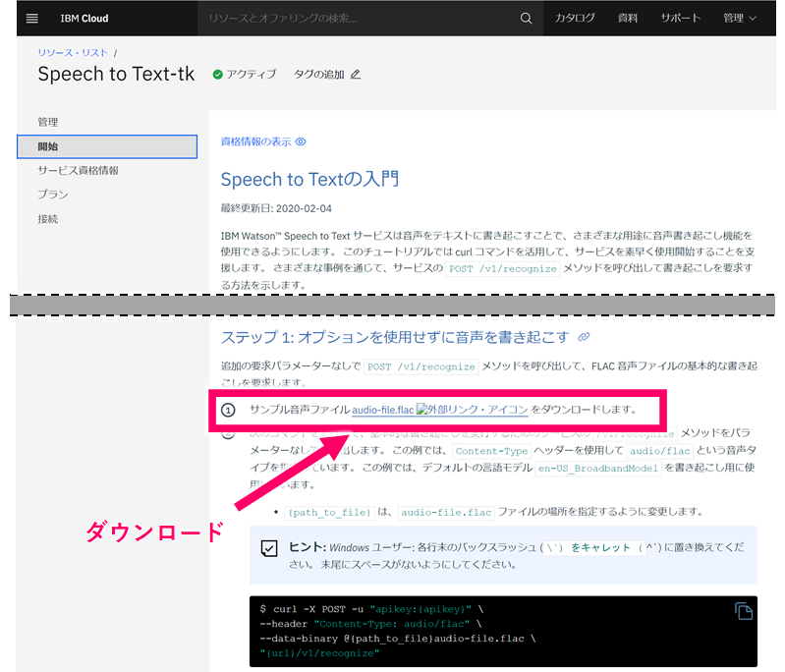Open the 資料 menu item
Viewport: 785px width, 672px height.
pyautogui.click(x=627, y=19)
